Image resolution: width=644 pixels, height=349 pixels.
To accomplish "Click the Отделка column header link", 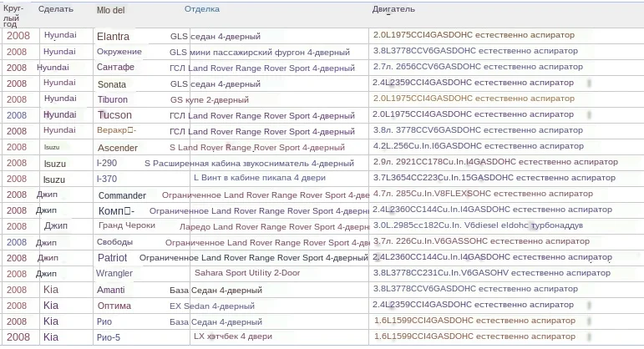I will tap(201, 9).
